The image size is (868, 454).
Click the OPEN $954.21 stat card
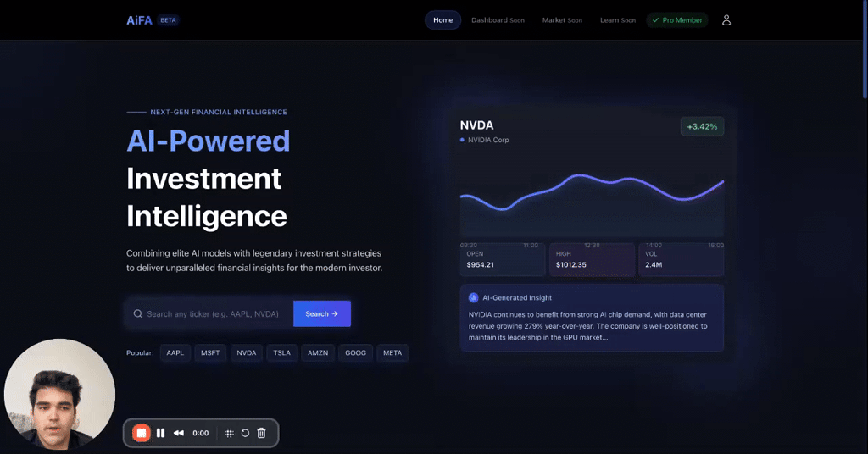click(x=503, y=259)
